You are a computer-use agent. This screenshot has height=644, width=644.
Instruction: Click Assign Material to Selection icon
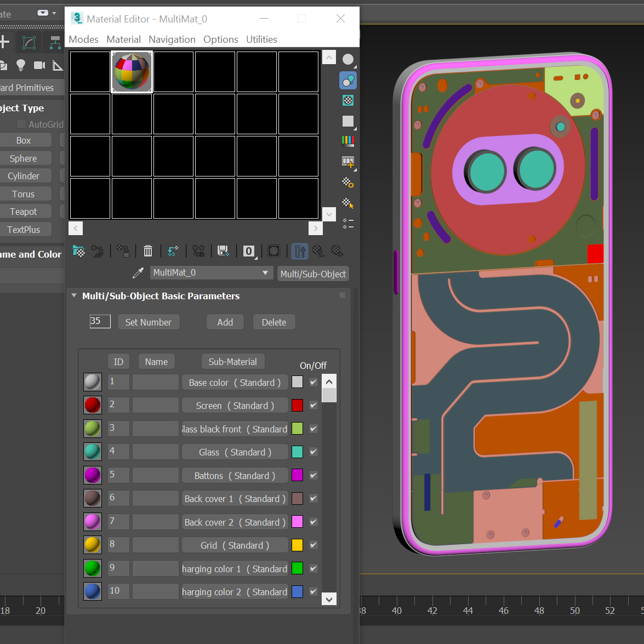click(x=123, y=251)
